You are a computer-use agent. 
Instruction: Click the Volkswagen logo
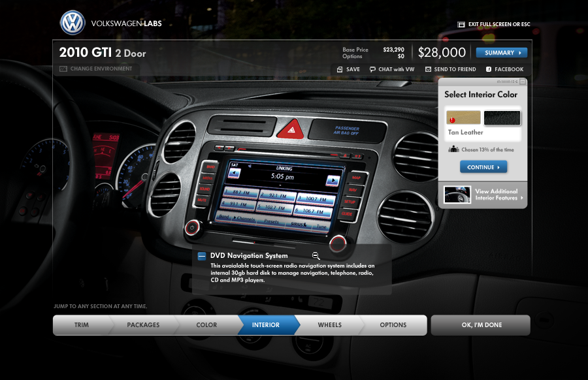[x=73, y=23]
